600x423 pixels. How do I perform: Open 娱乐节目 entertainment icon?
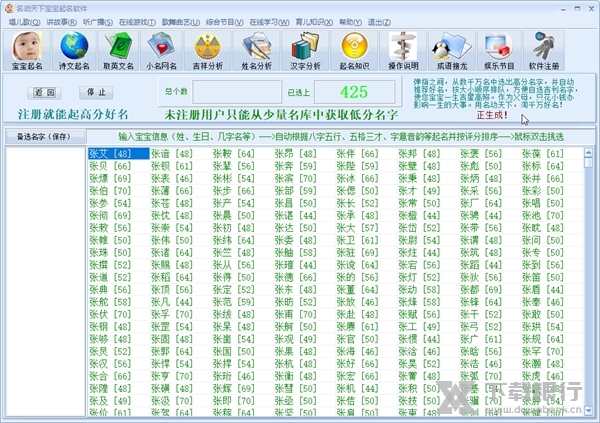point(499,51)
